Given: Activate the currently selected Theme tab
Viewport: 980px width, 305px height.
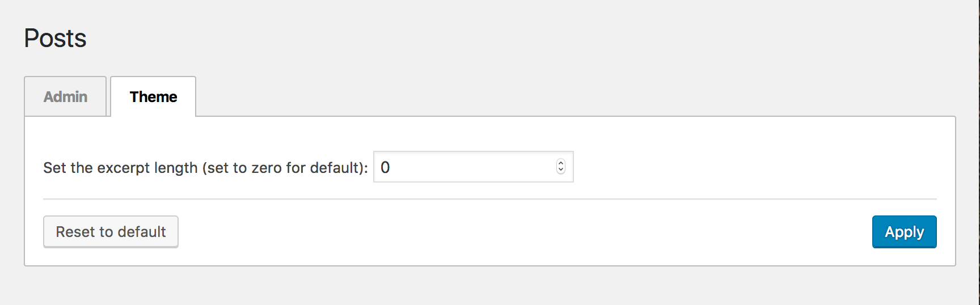Looking at the screenshot, I should [x=153, y=97].
